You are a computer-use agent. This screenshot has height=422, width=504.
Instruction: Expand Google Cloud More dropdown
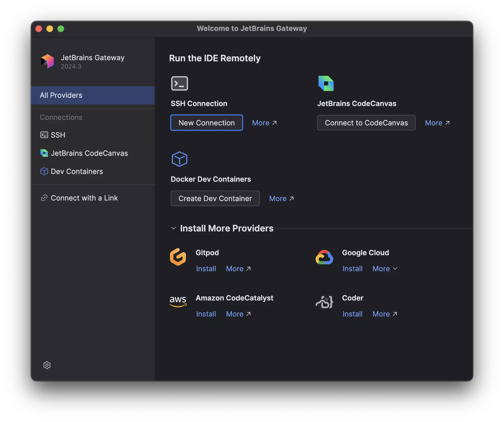tap(385, 269)
